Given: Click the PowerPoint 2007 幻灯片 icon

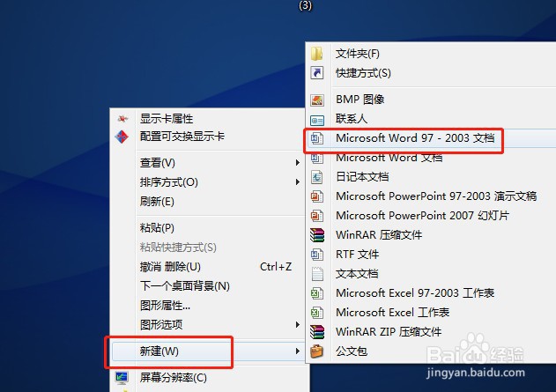Looking at the screenshot, I should coord(316,216).
